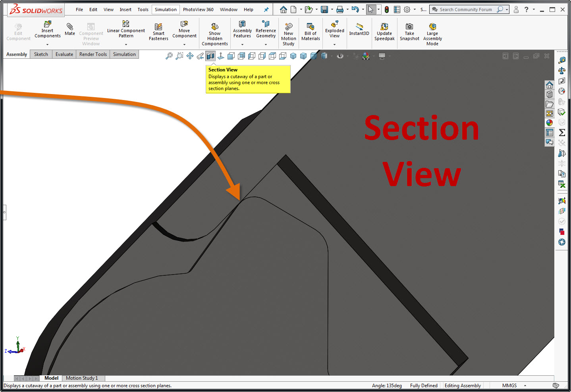The height and width of the screenshot is (392, 571).
Task: Select the Mate tool
Action: pyautogui.click(x=70, y=29)
